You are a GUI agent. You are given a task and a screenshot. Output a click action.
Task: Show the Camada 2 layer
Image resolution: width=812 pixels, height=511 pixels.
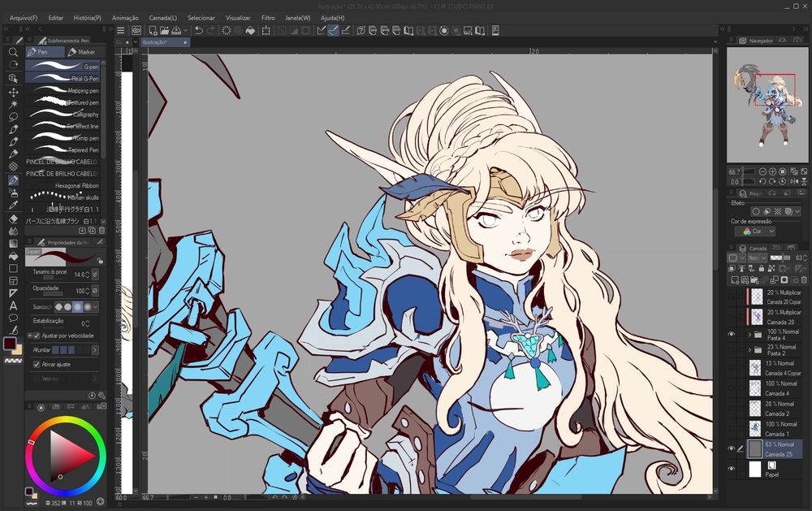pyautogui.click(x=732, y=409)
